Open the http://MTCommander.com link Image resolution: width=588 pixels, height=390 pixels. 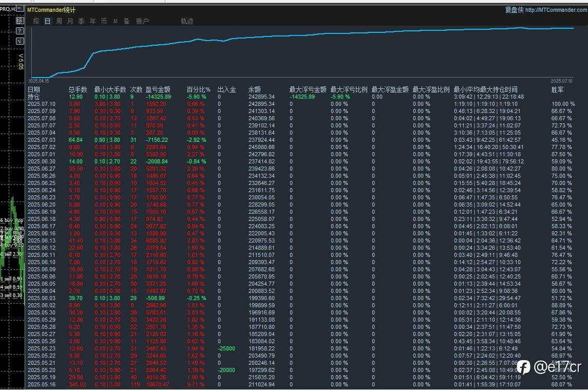point(556,10)
